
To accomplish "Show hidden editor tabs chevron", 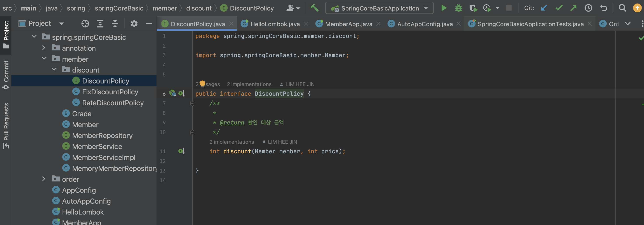I will (x=628, y=24).
